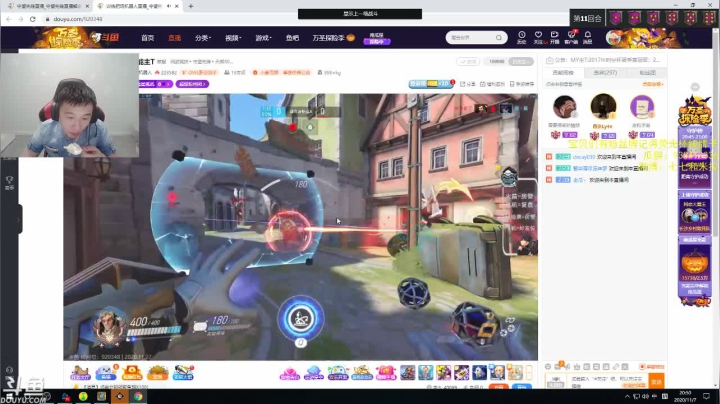The height and width of the screenshot is (404, 720).
Task: Open the 万圣探险季 banner on right side
Action: coord(695,110)
